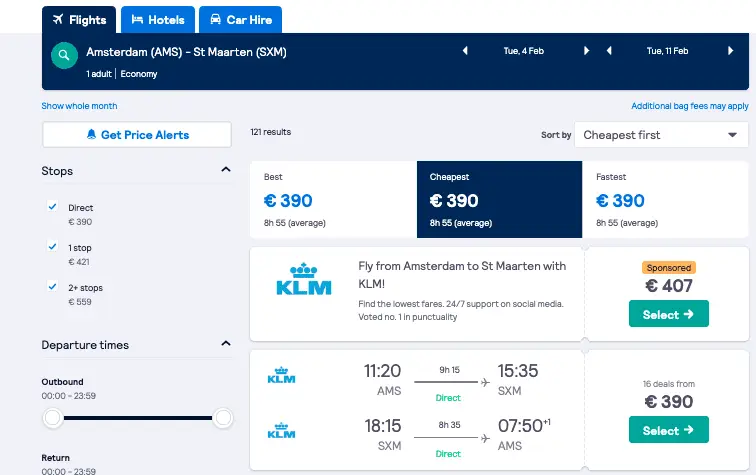Collapse the Stops filter section

[226, 170]
